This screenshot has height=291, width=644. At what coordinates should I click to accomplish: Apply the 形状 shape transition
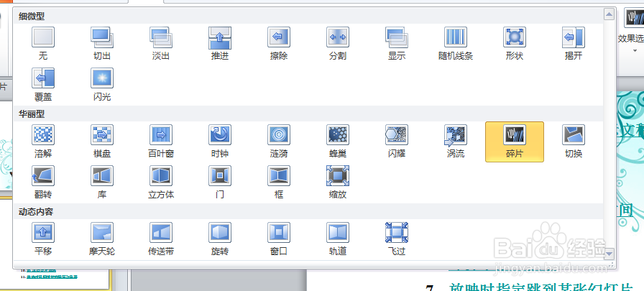(514, 44)
